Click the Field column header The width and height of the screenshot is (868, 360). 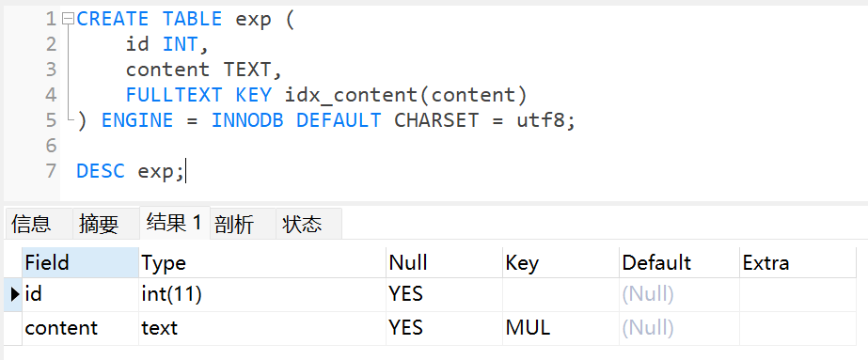point(80,262)
